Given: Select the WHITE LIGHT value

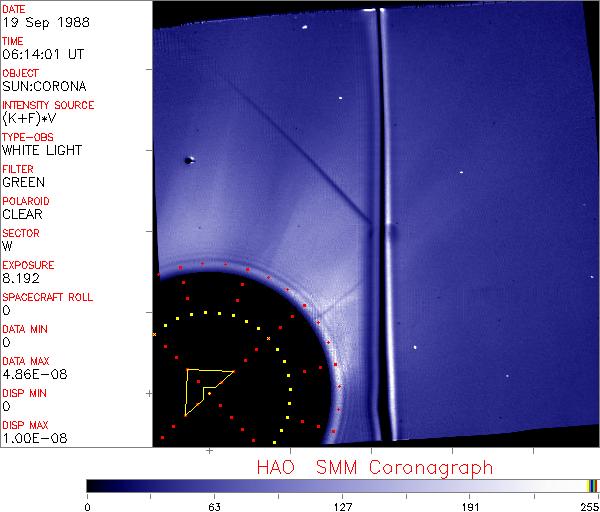Looking at the screenshot, I should coord(42,150).
